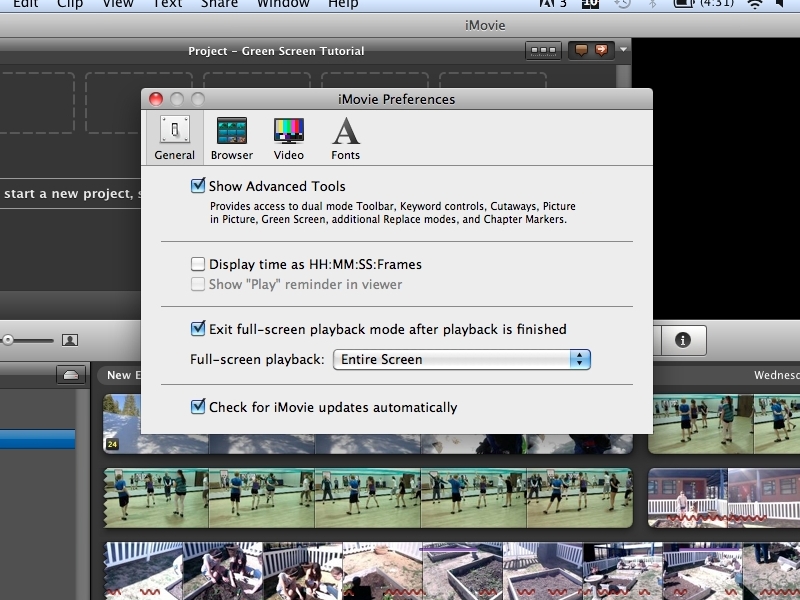Click the Adobe indicator in menu bar
800x600 pixels.
[553, 4]
